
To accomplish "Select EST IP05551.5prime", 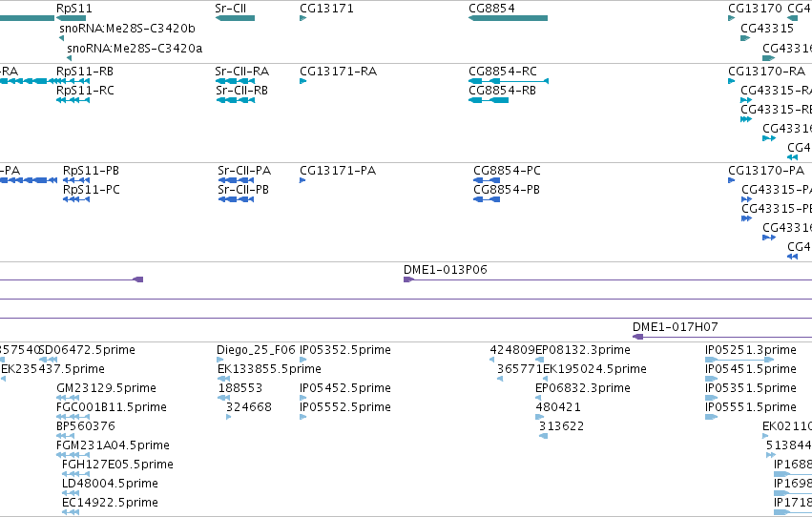I will 750,407.
